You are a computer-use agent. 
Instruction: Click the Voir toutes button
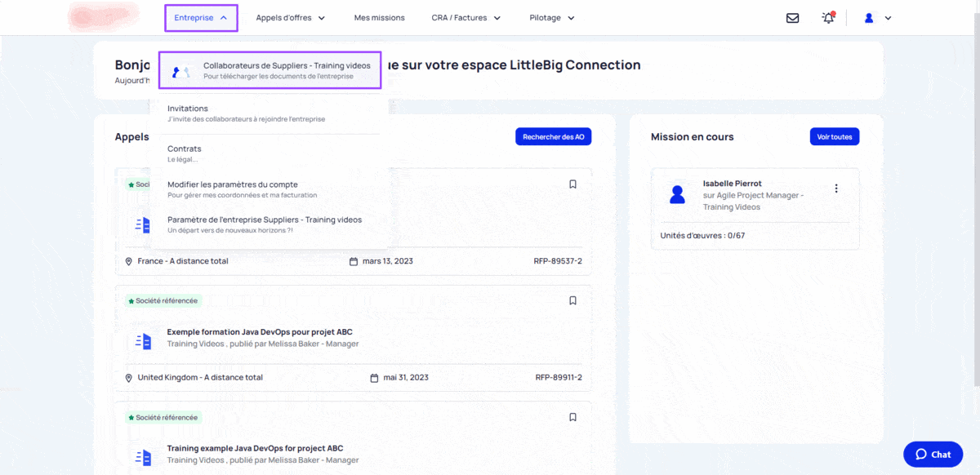point(834,137)
